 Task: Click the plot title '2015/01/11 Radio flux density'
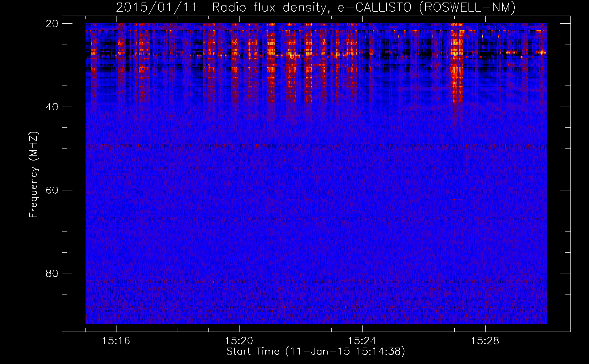(315, 8)
